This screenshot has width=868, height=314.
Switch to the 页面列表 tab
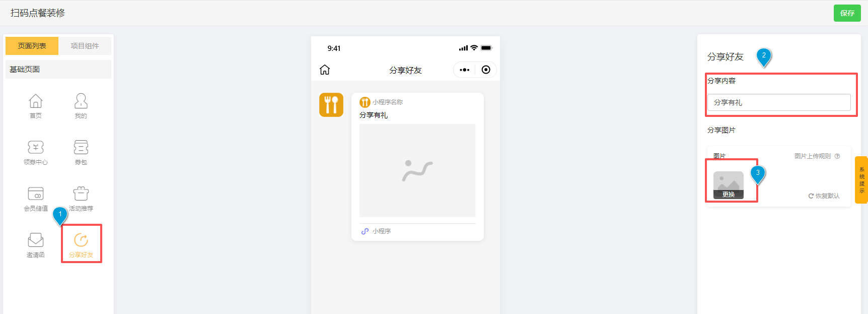(32, 46)
